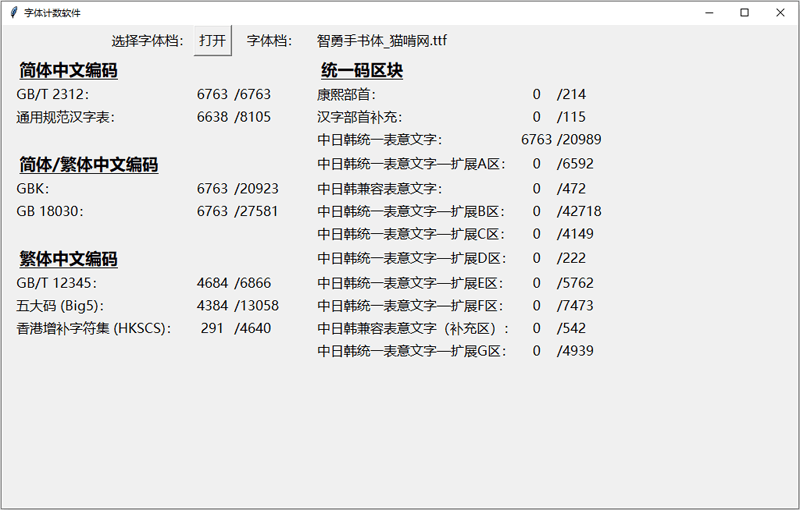Click the 简体/繁体中文编码 heading

tap(88, 165)
